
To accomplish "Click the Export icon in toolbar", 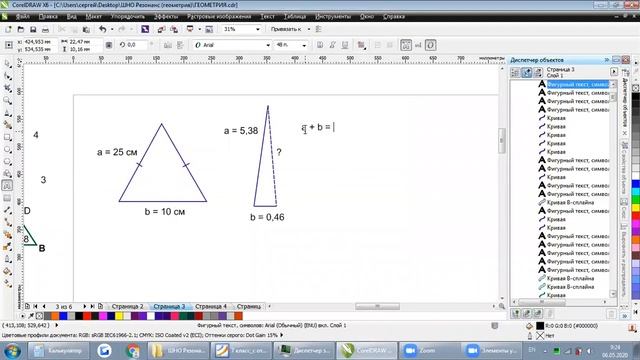I will click(x=174, y=29).
